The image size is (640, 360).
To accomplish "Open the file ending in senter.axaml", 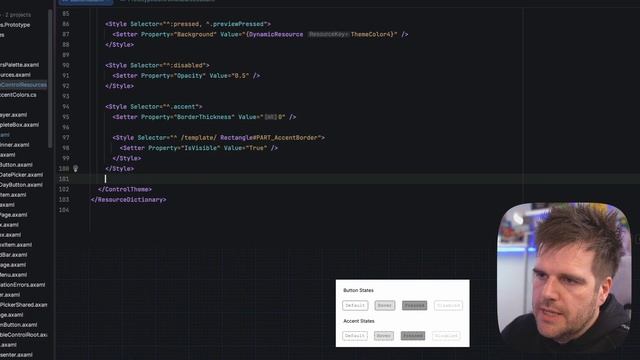I will pyautogui.click(x=16, y=355).
